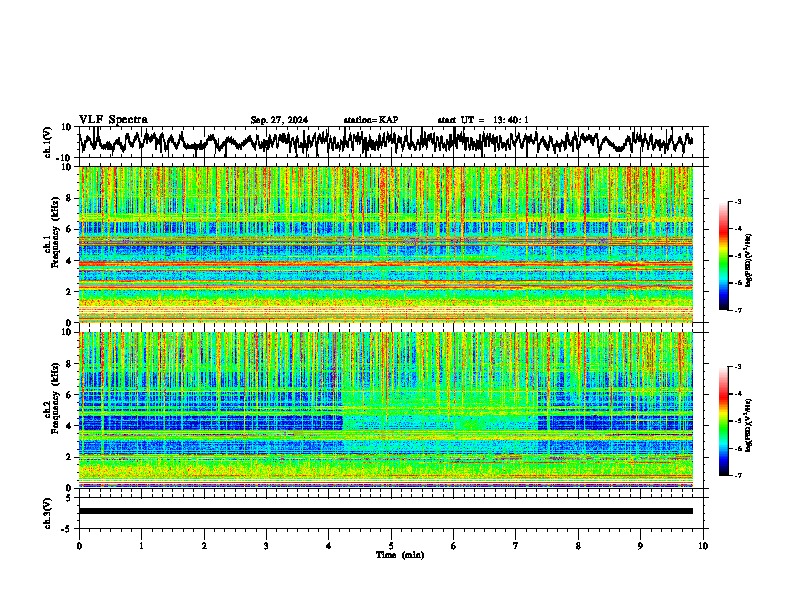The height and width of the screenshot is (612, 792).
Task: Click the ch.1 voltage waveform trace
Action: click(x=386, y=142)
